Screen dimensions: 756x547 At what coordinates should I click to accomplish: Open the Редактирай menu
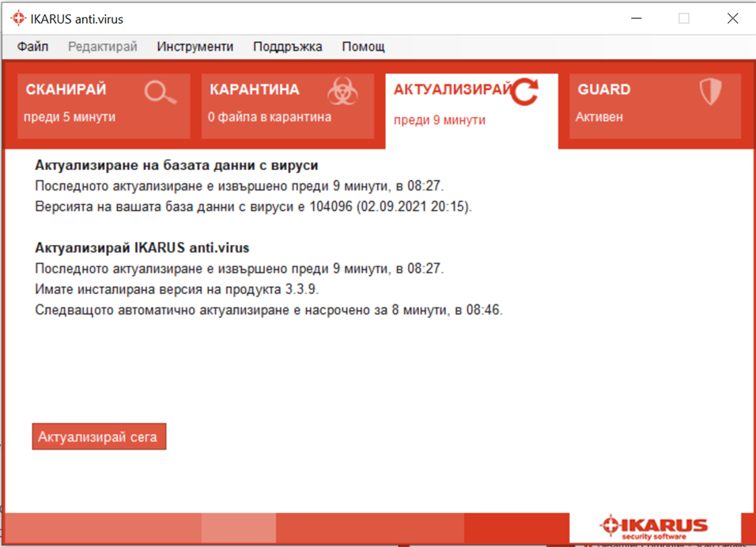coord(102,47)
